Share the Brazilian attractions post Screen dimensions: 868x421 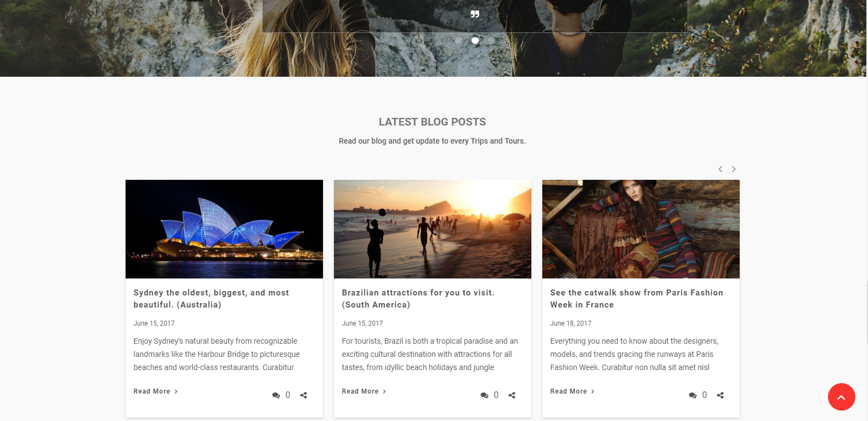point(512,395)
